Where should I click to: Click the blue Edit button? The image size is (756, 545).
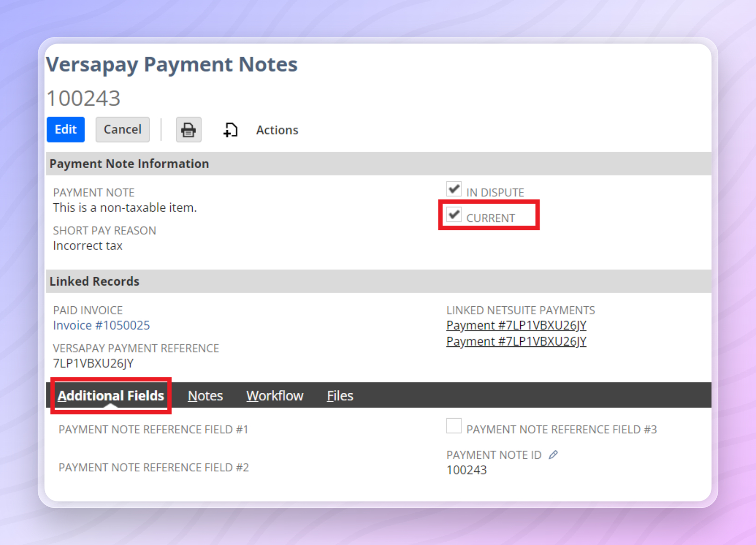[x=65, y=130]
